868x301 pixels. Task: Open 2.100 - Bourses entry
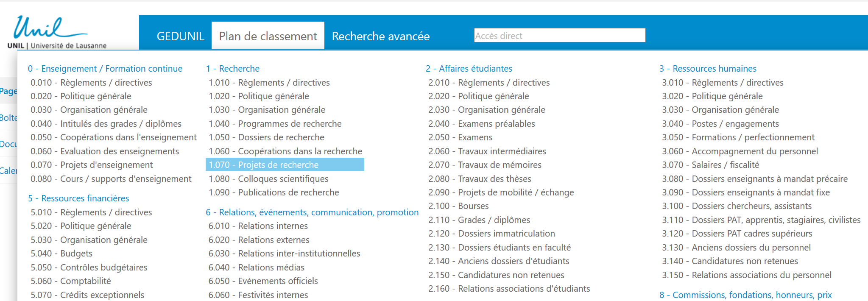coord(458,206)
